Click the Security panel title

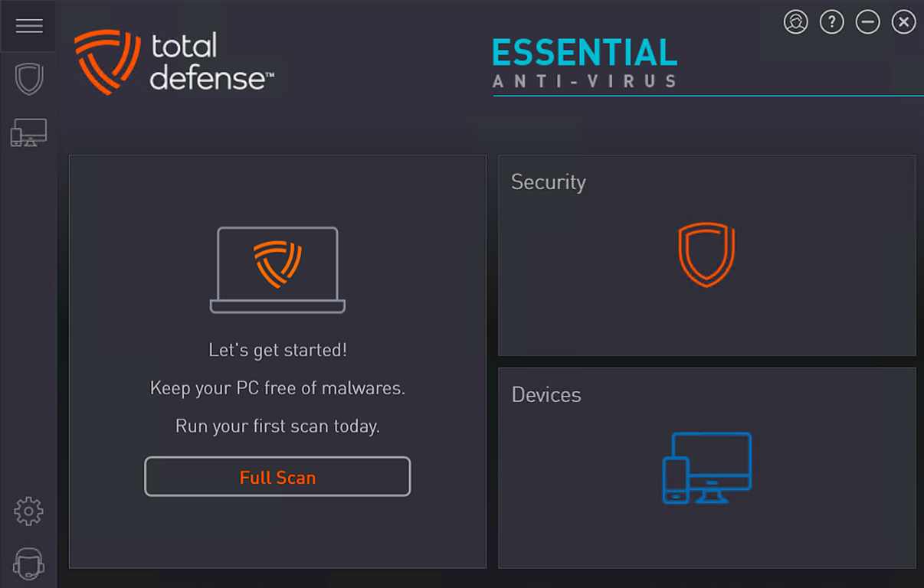tap(548, 182)
